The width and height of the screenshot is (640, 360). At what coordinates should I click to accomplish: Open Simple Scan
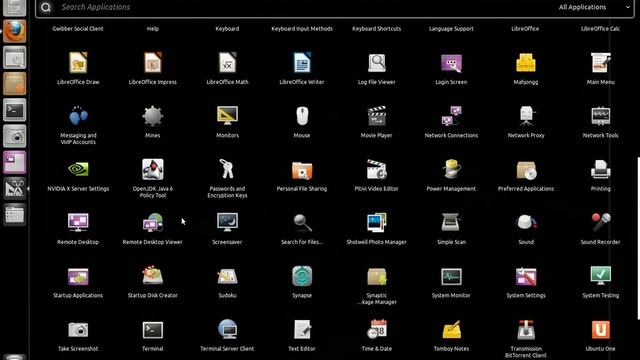coord(451,223)
